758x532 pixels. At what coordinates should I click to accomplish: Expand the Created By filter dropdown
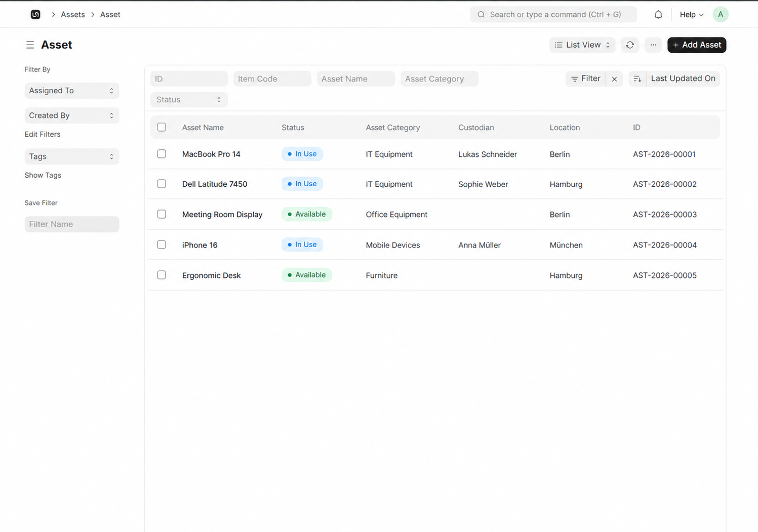[72, 115]
